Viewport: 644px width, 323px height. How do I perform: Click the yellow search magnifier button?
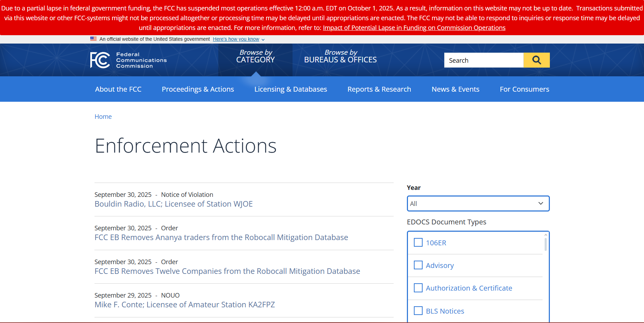click(536, 60)
